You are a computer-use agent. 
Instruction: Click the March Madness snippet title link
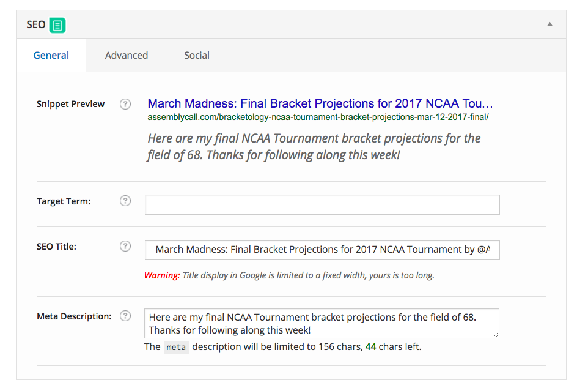[320, 103]
